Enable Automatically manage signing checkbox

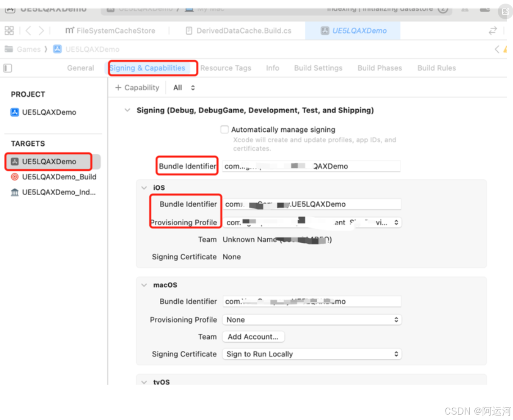click(225, 130)
